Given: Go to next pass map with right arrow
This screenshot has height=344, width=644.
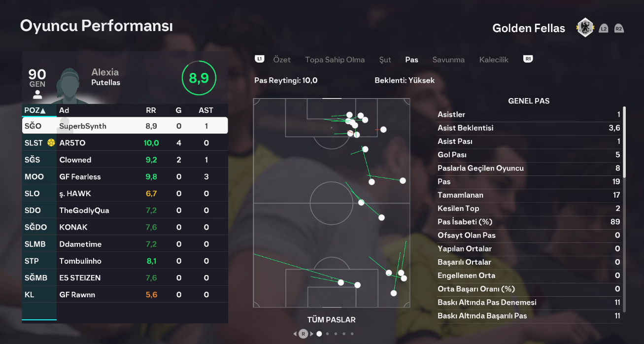Looking at the screenshot, I should tap(311, 334).
